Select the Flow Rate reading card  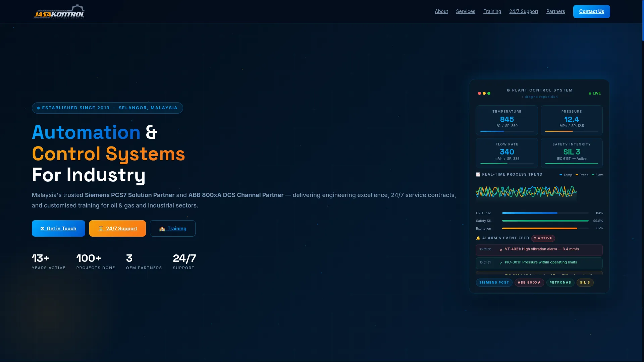507,153
